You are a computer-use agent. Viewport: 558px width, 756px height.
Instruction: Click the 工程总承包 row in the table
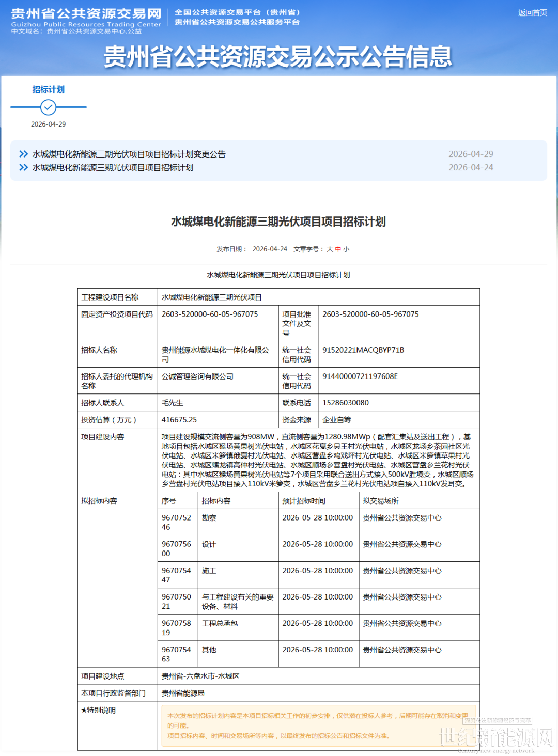(x=220, y=624)
